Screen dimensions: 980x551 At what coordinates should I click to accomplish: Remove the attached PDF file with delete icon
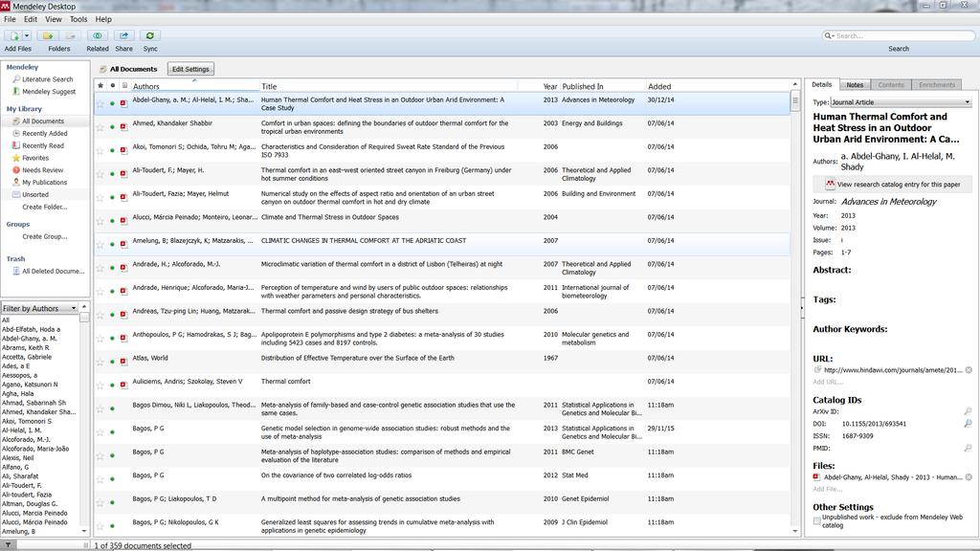[x=969, y=477]
